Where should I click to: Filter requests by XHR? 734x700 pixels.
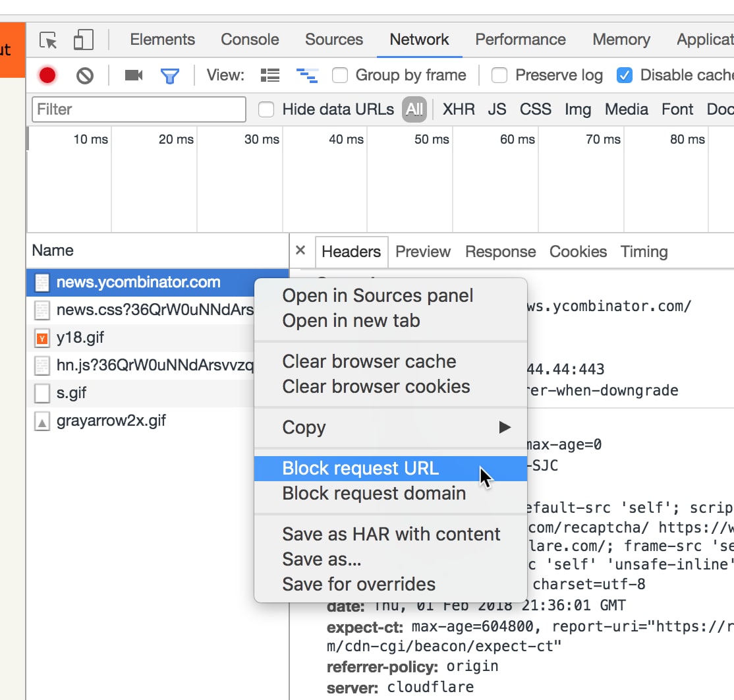[x=459, y=109]
